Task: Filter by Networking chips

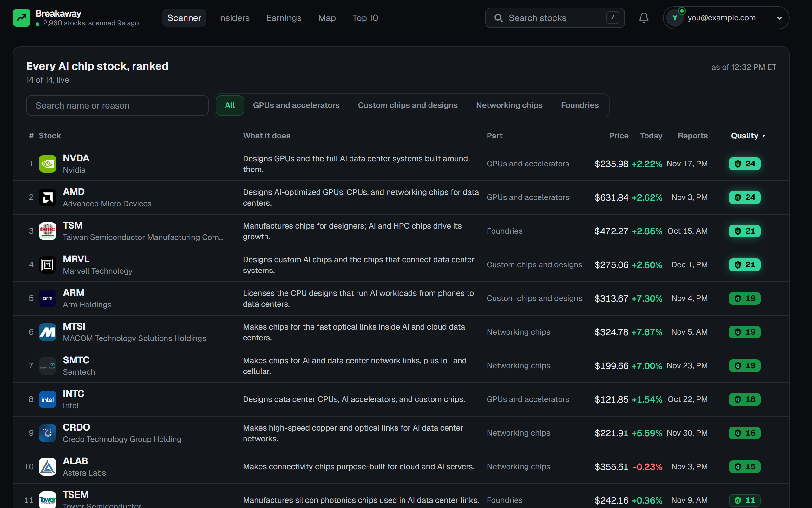Action: pos(509,105)
